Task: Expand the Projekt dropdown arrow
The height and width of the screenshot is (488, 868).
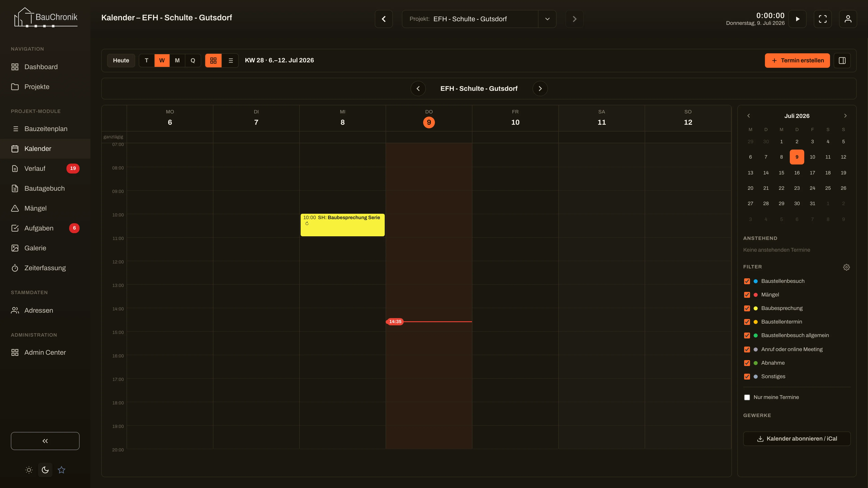Action: click(547, 19)
